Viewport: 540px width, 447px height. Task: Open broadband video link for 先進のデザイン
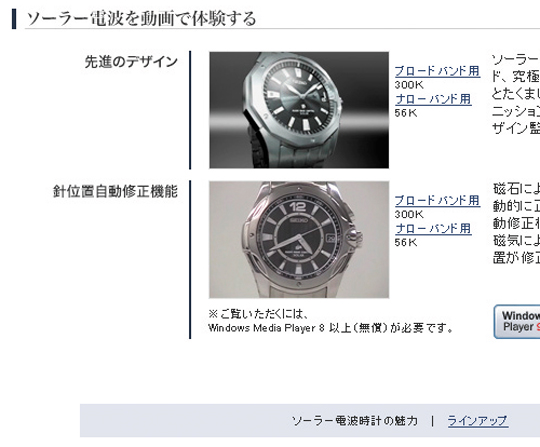tap(437, 71)
